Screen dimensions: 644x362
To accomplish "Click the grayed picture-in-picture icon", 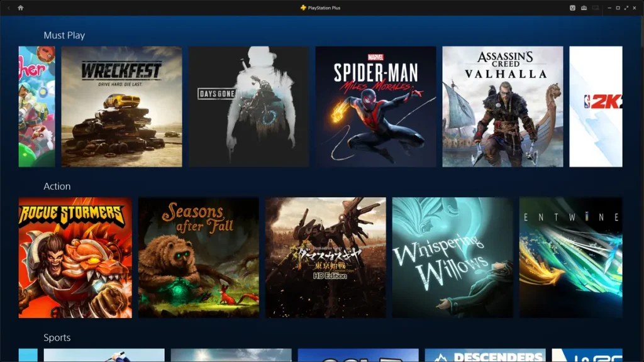I will (x=596, y=8).
